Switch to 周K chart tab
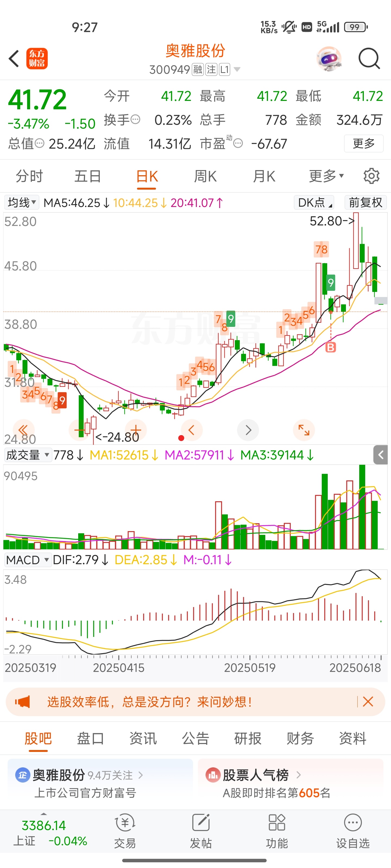 tap(205, 176)
